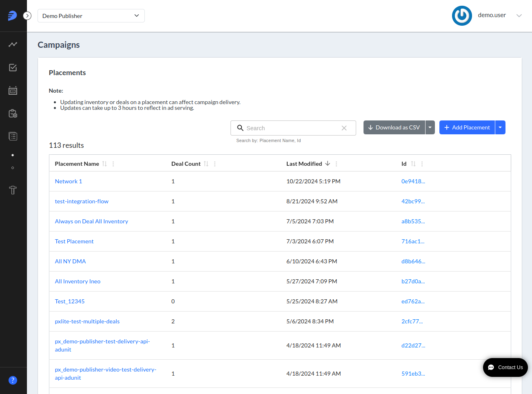Click the Add Placement button
This screenshot has width=532, height=394.
pyautogui.click(x=467, y=127)
